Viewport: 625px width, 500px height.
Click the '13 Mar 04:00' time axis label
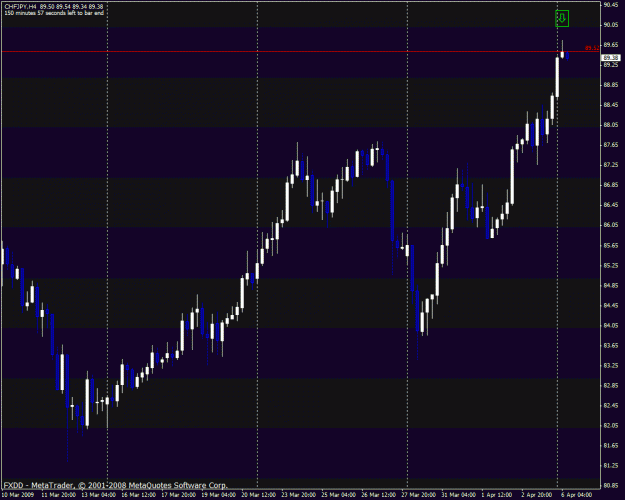pos(98,495)
